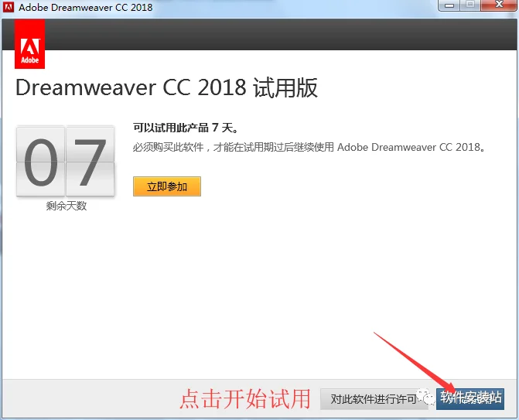Click the Adobe Dreamweaver CC 2018 window title
Screen dimensions: 519x420
click(85, 7)
